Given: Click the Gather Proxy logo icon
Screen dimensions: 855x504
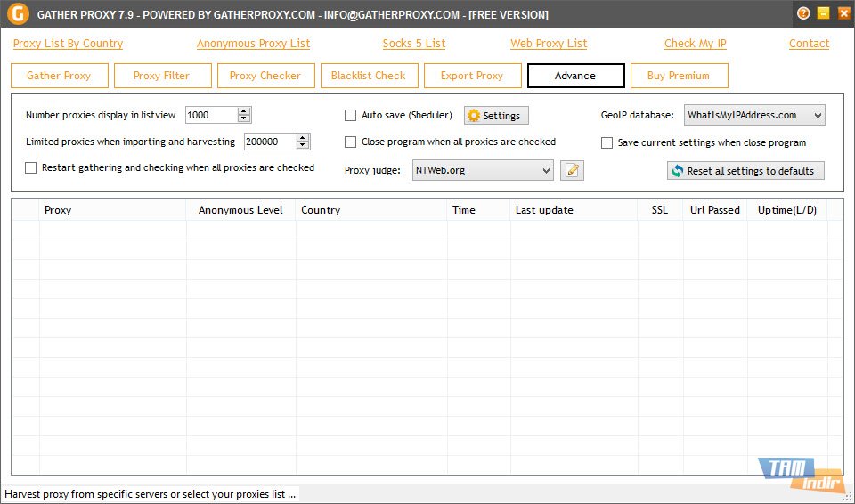Looking at the screenshot, I should [18, 13].
